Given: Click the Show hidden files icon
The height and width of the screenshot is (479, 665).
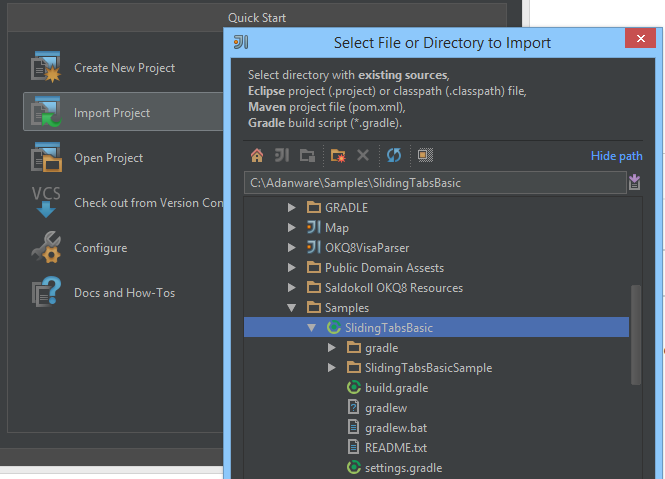Looking at the screenshot, I should (425, 156).
